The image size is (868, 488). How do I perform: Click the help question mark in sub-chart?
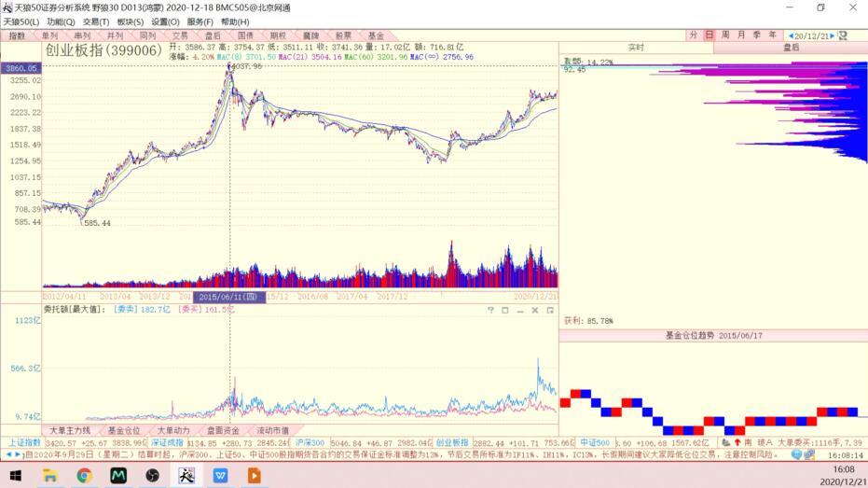coord(490,310)
